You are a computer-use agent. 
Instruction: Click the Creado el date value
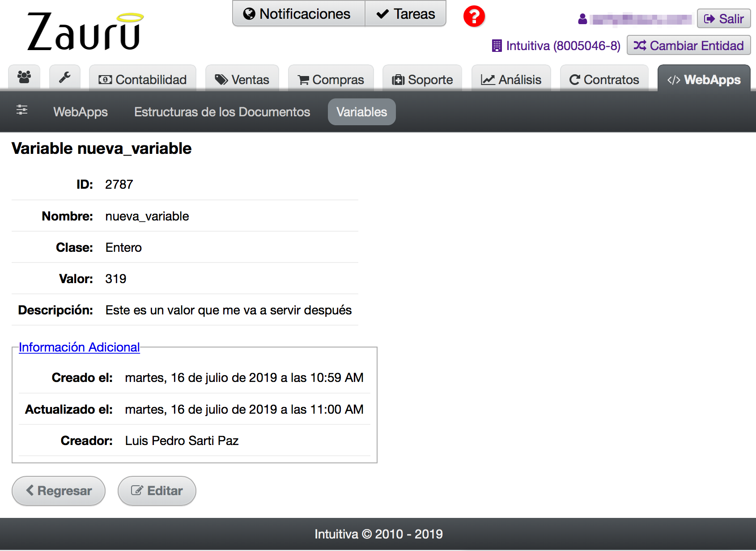tap(244, 377)
